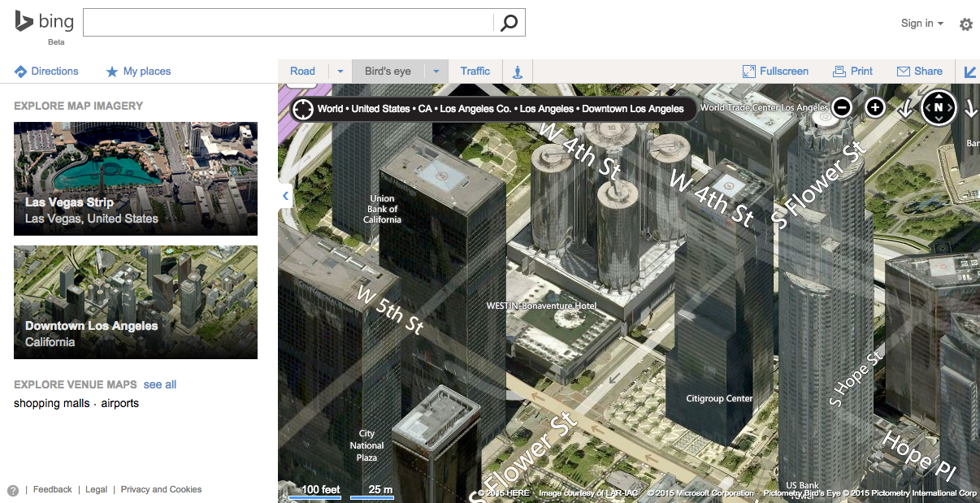980x503 pixels.
Task: Open airports venue maps
Action: tap(119, 403)
